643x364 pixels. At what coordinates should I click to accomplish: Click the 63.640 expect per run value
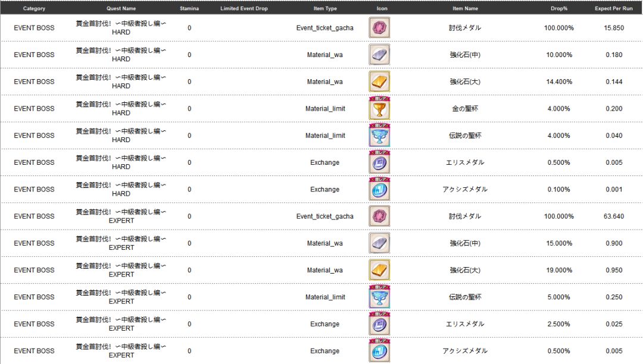click(x=613, y=216)
